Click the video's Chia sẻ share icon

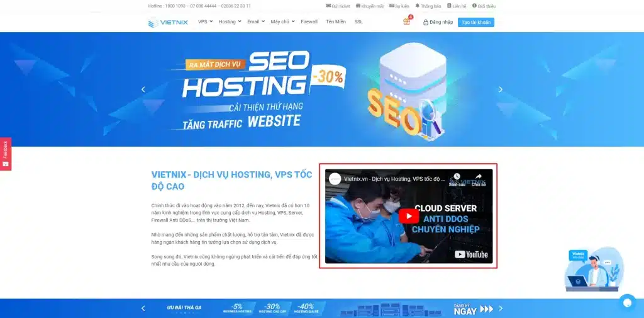[x=479, y=179]
